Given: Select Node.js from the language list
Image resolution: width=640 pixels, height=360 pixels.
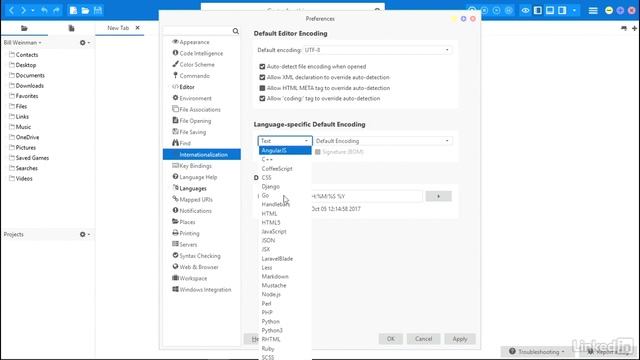Looking at the screenshot, I should tap(285, 294).
